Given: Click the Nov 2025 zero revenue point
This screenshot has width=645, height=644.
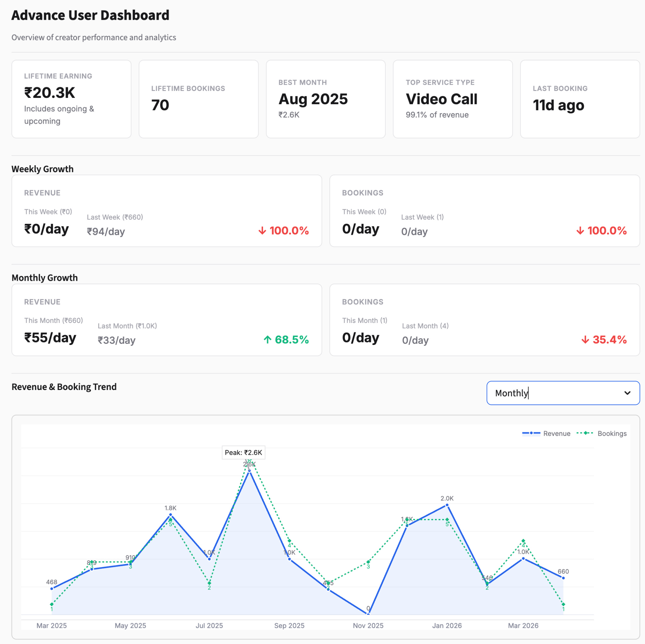Looking at the screenshot, I should click(368, 614).
